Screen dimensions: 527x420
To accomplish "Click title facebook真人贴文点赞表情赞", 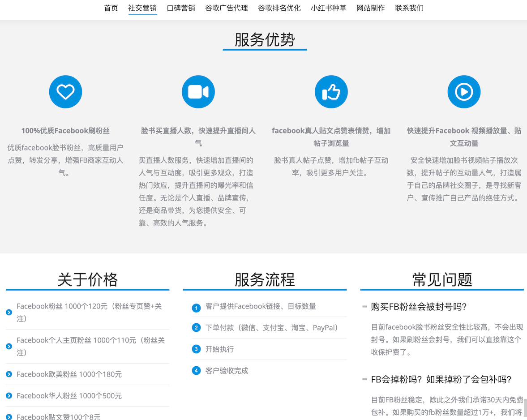I will (x=331, y=137).
